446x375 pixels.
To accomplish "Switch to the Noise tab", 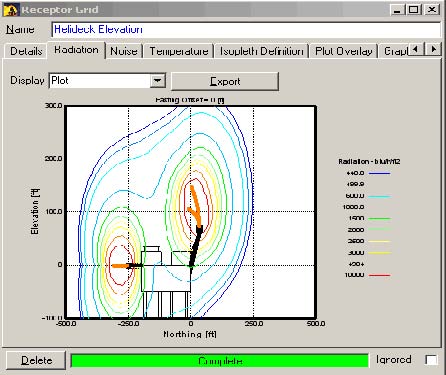I will click(x=124, y=51).
